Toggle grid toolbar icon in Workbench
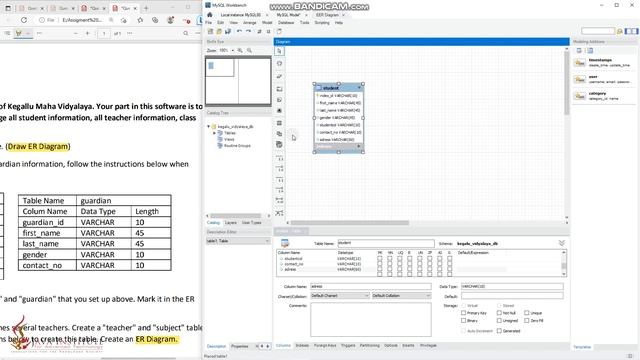 point(259,31)
